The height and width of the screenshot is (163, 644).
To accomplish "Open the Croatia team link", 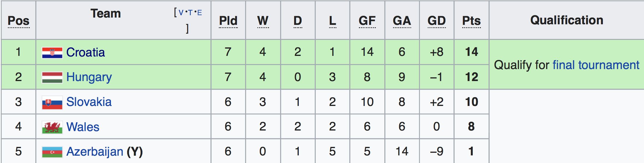I will [x=85, y=52].
